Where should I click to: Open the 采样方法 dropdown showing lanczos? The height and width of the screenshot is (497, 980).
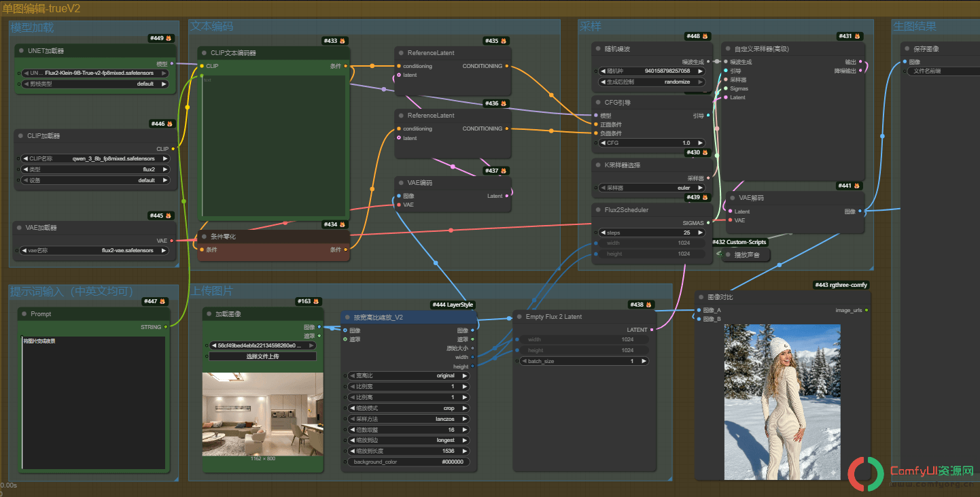(408, 419)
